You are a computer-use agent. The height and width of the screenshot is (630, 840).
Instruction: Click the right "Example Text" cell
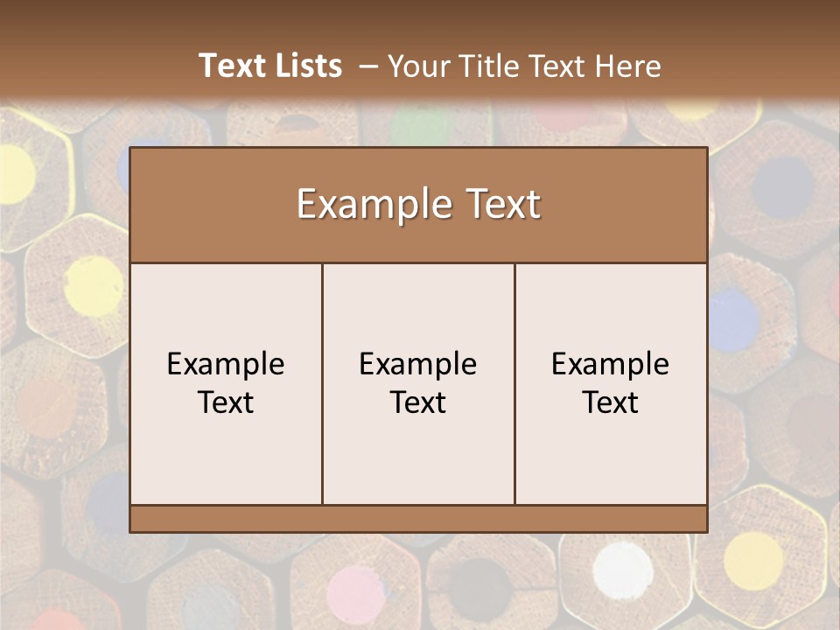(611, 383)
